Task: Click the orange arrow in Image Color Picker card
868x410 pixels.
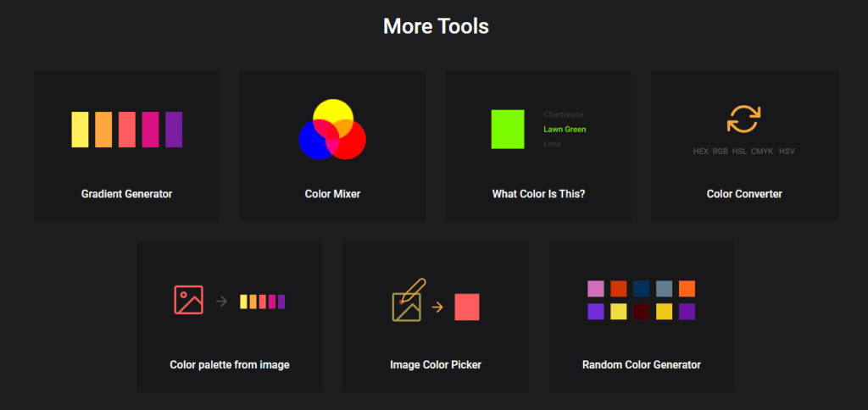Action: point(437,307)
